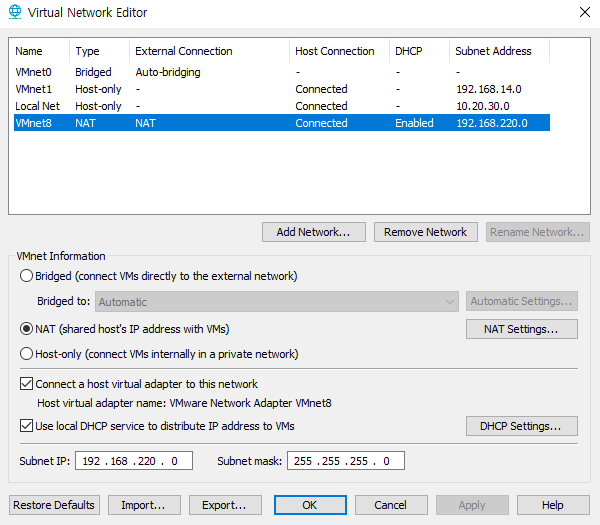
Task: Open NAT Settings dialog
Action: [x=522, y=329]
